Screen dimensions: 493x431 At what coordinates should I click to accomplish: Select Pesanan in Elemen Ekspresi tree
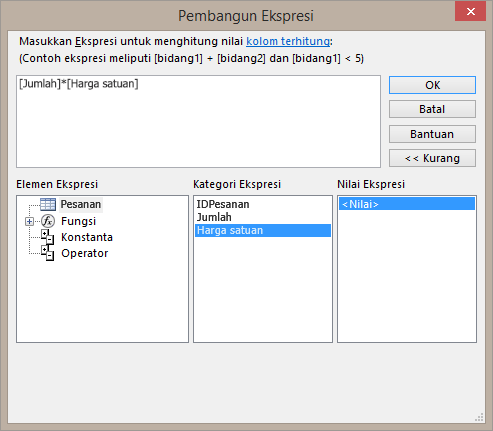coord(81,204)
